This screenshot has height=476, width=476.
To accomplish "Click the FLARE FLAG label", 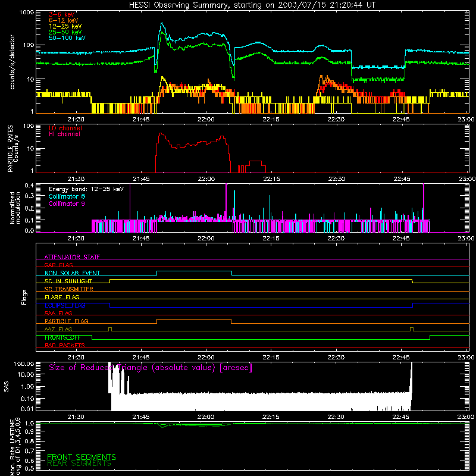I will pos(62,297).
